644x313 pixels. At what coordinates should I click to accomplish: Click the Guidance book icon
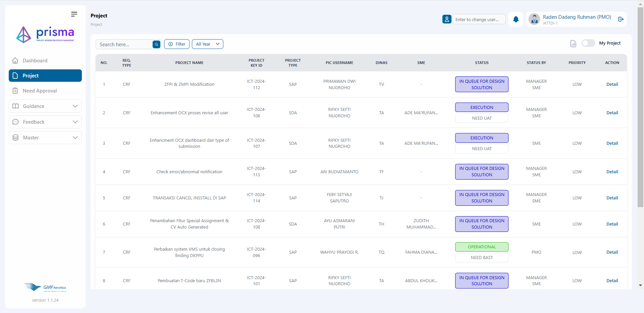pyautogui.click(x=15, y=106)
